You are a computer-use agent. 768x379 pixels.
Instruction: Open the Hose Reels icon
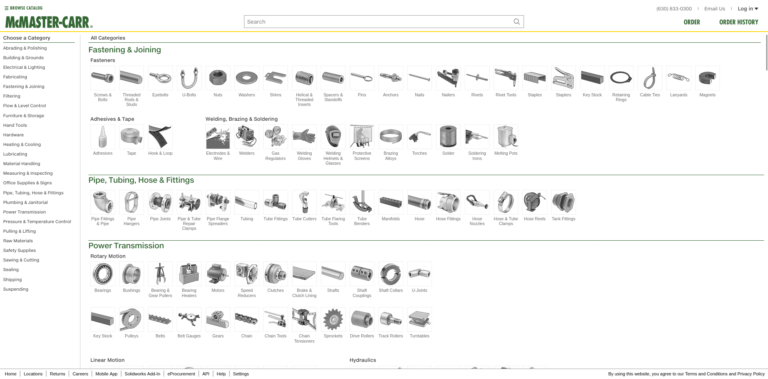click(535, 202)
